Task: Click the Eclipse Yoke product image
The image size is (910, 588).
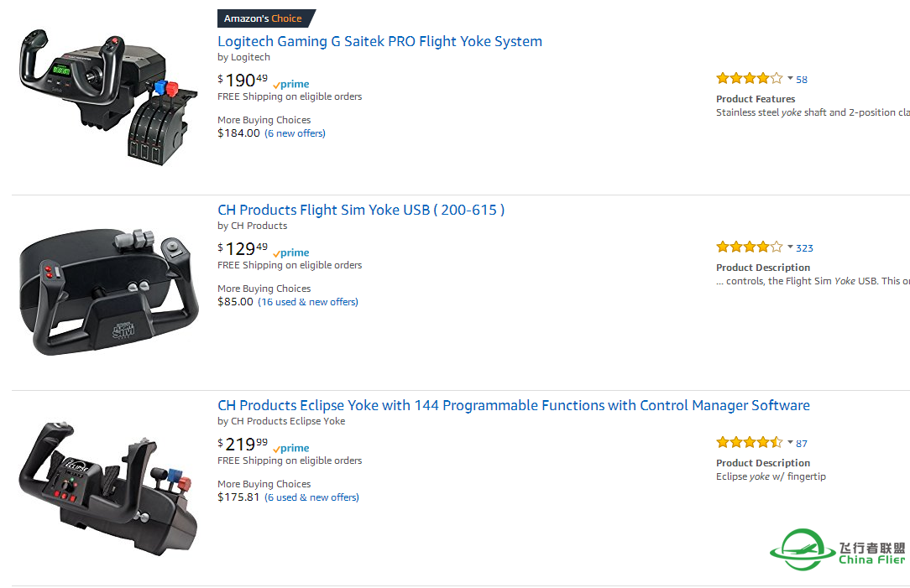Action: pyautogui.click(x=108, y=487)
